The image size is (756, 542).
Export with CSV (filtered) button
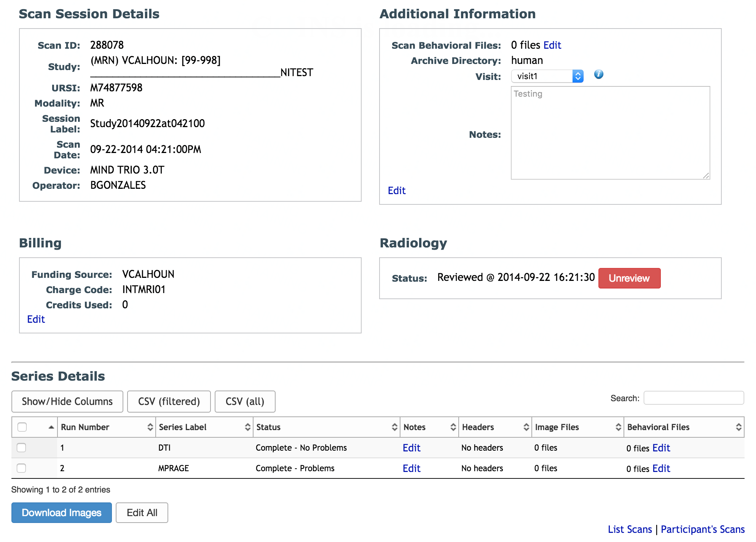point(169,402)
